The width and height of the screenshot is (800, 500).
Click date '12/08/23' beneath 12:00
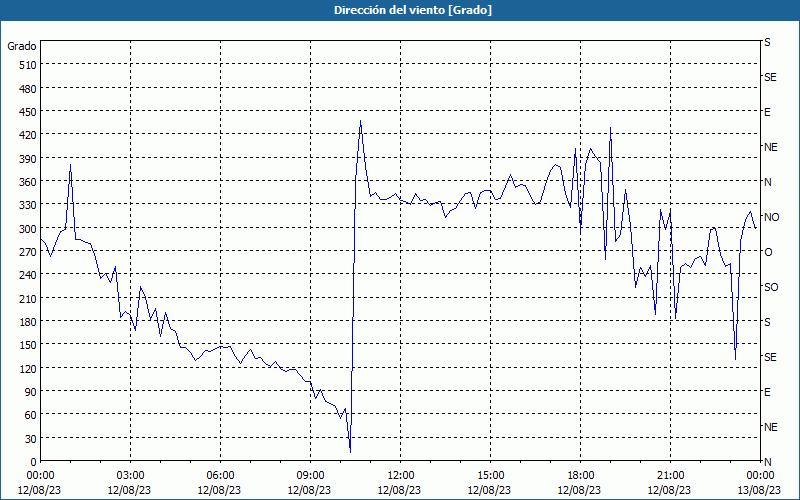pyautogui.click(x=399, y=490)
